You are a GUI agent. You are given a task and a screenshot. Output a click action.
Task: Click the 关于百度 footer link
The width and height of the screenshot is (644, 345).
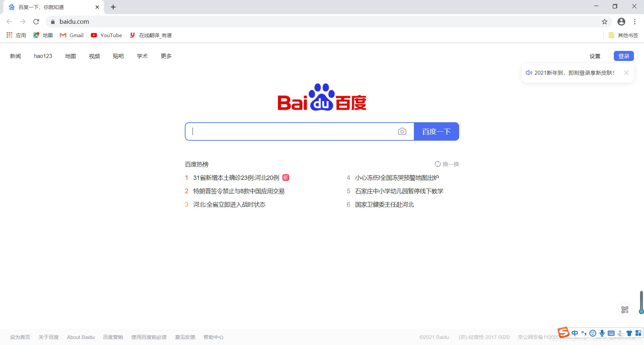click(x=49, y=337)
